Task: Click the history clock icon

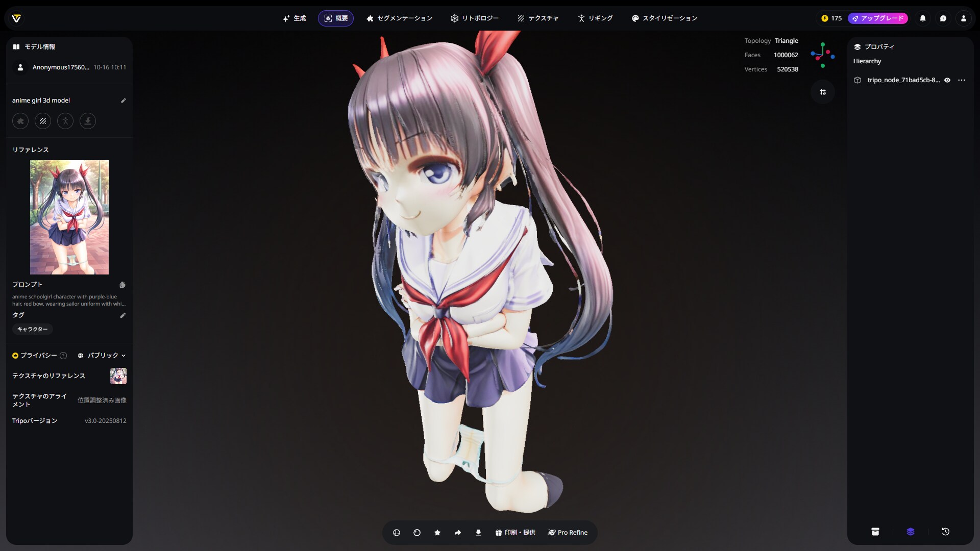Action: [x=945, y=532]
